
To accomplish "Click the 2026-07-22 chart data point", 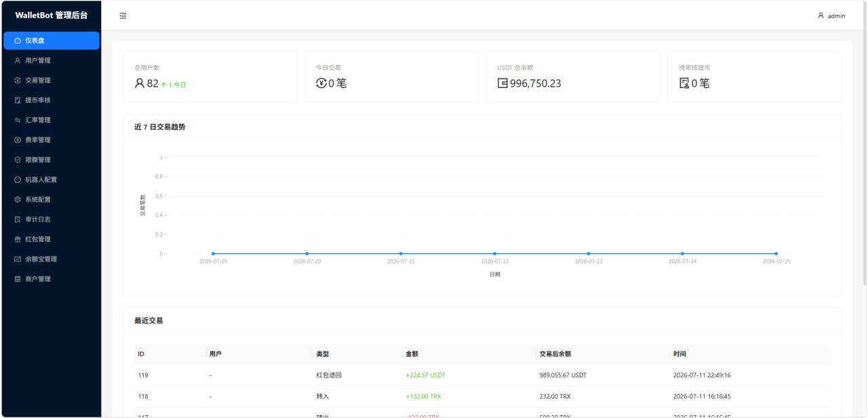I will pyautogui.click(x=494, y=253).
